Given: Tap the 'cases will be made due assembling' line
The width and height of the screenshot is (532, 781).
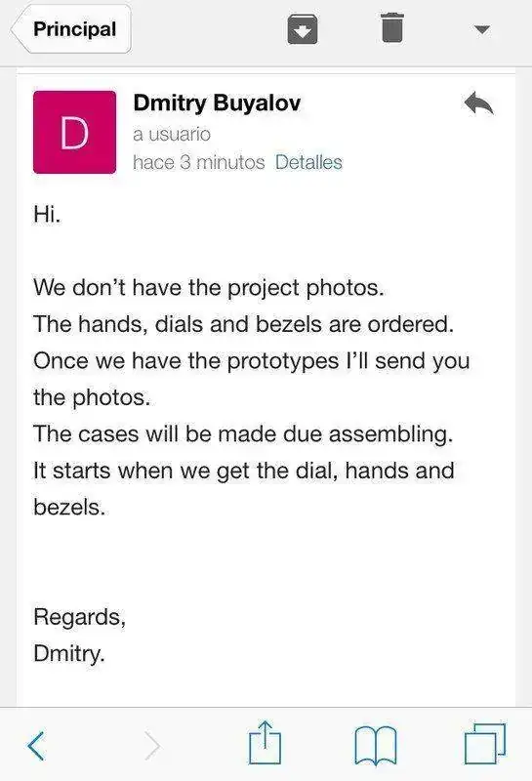Looking at the screenshot, I should [x=243, y=434].
